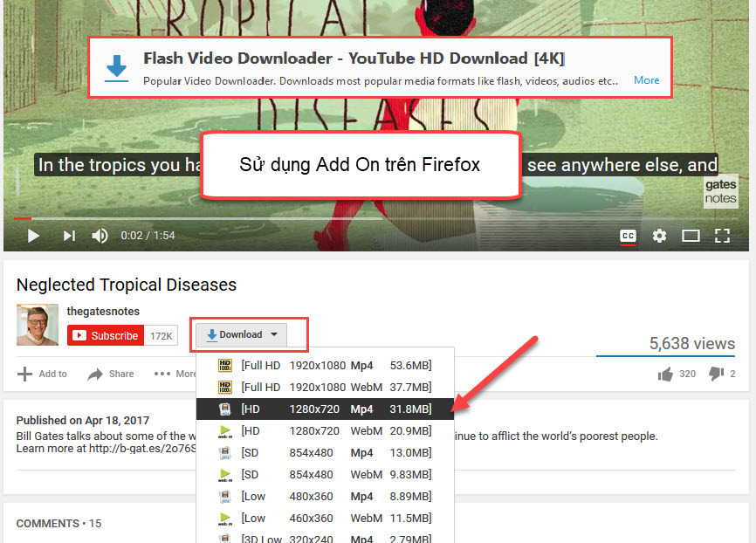Viewport: 756px width, 543px height.
Task: Click the 5,638 views count
Action: [692, 343]
